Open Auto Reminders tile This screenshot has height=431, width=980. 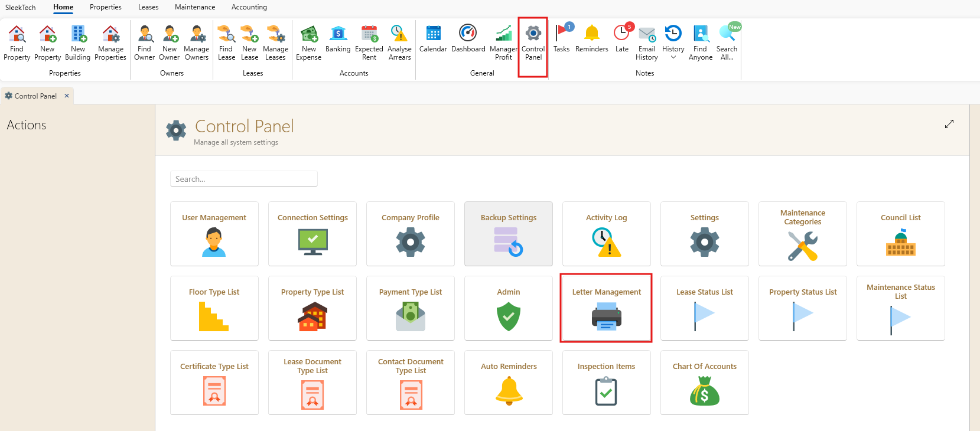coord(509,383)
